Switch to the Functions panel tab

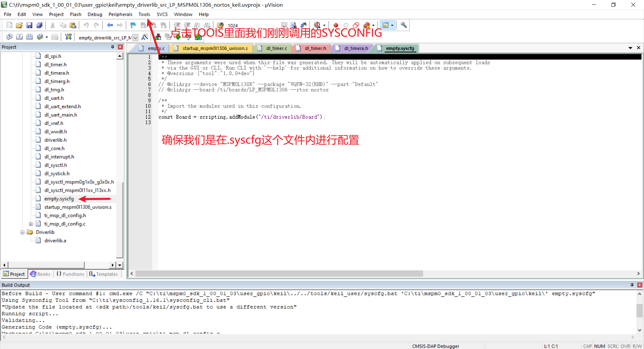70,274
